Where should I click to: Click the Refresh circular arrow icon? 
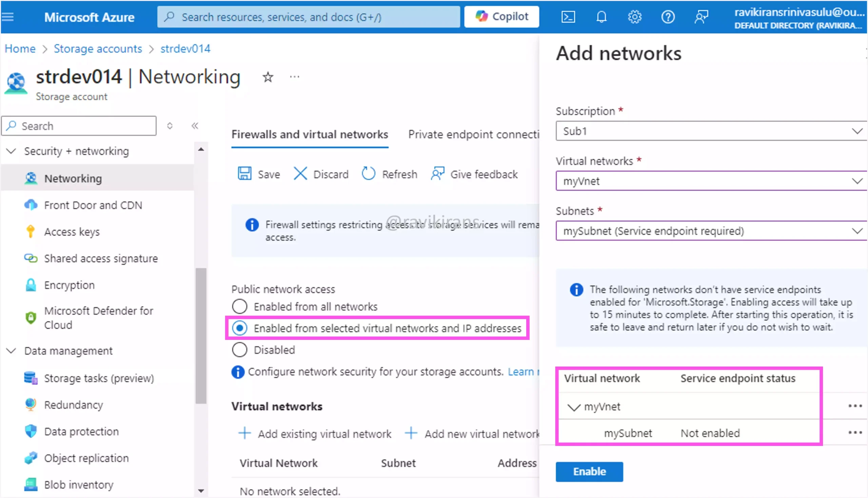click(368, 174)
